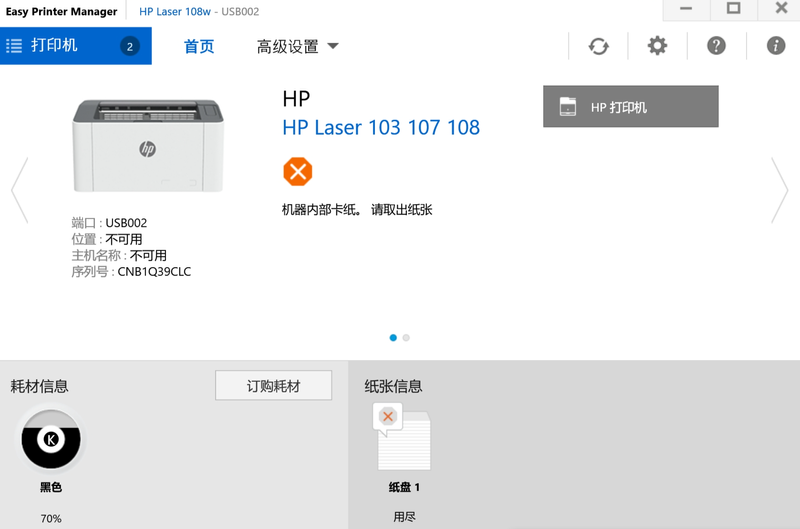Screen dimensions: 800x529
Task: Click the printer list icon
Action: coord(14,46)
